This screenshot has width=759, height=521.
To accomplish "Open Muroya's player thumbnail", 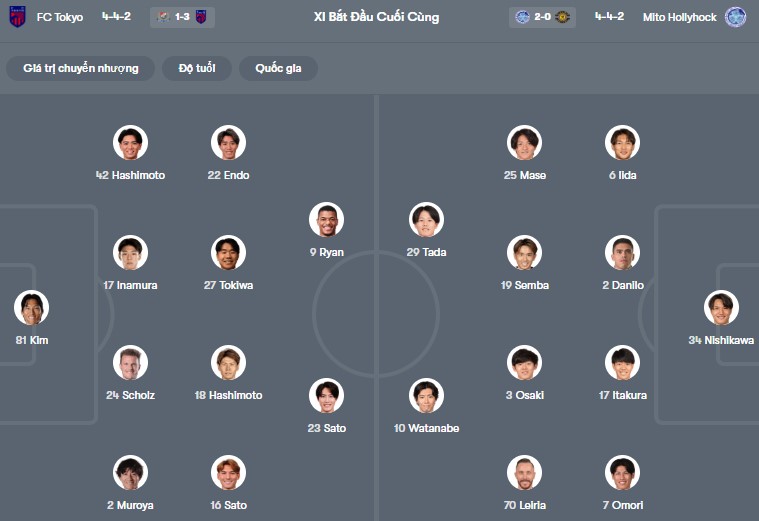I will [130, 473].
